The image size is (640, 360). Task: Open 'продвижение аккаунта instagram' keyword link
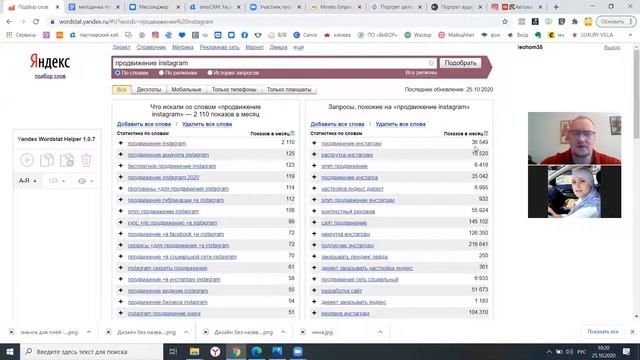168,155
